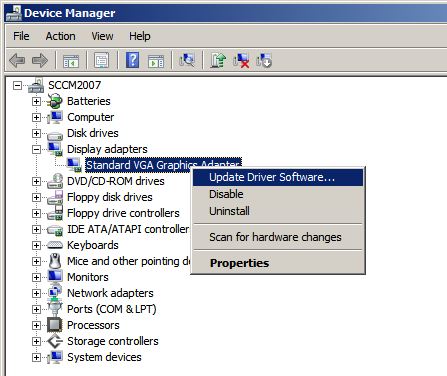Select the Network adapters label
The height and width of the screenshot is (376, 447).
point(110,293)
